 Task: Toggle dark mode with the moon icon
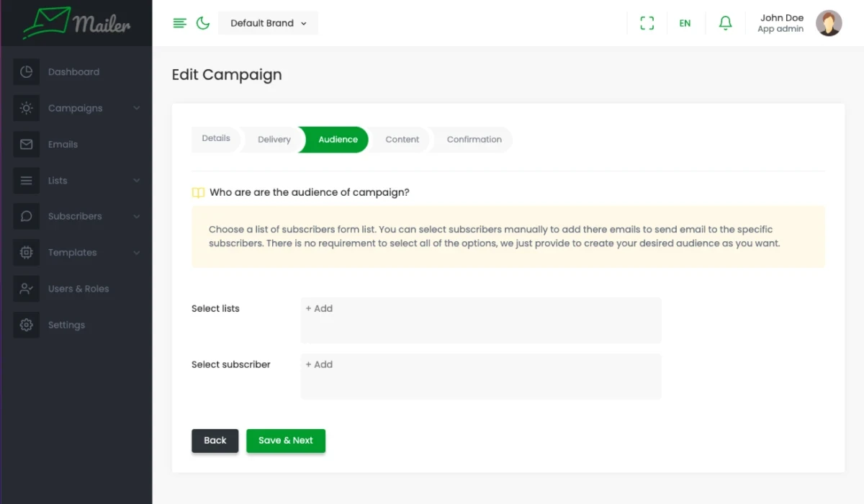pyautogui.click(x=203, y=23)
